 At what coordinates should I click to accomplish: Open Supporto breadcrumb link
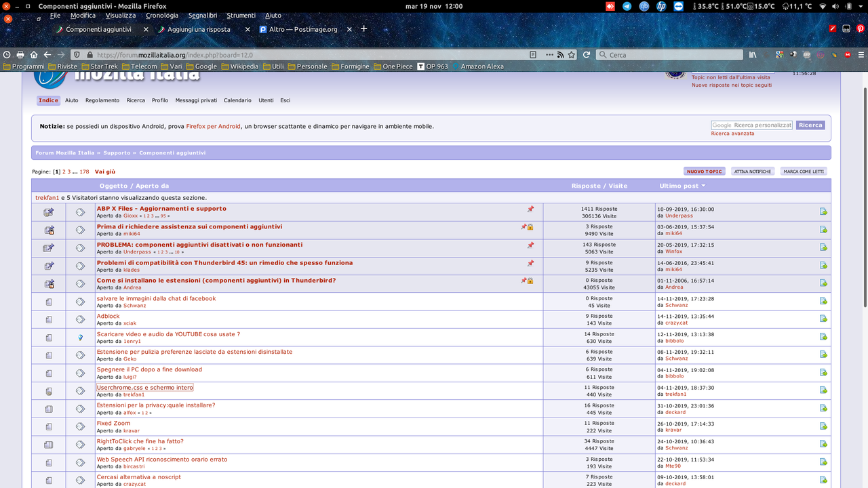coord(117,153)
